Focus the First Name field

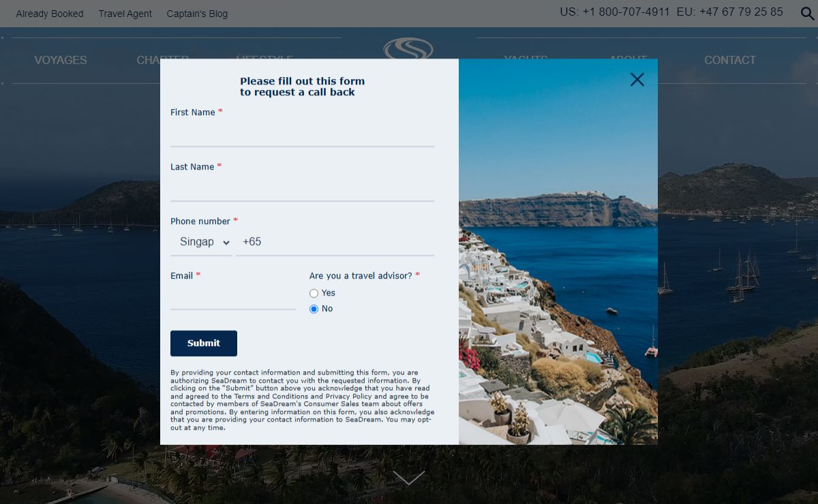click(302, 133)
